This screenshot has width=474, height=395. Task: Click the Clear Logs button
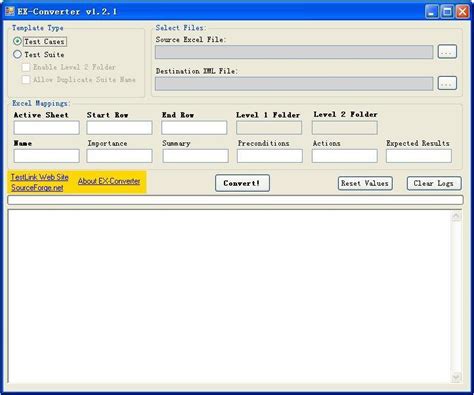tap(434, 183)
